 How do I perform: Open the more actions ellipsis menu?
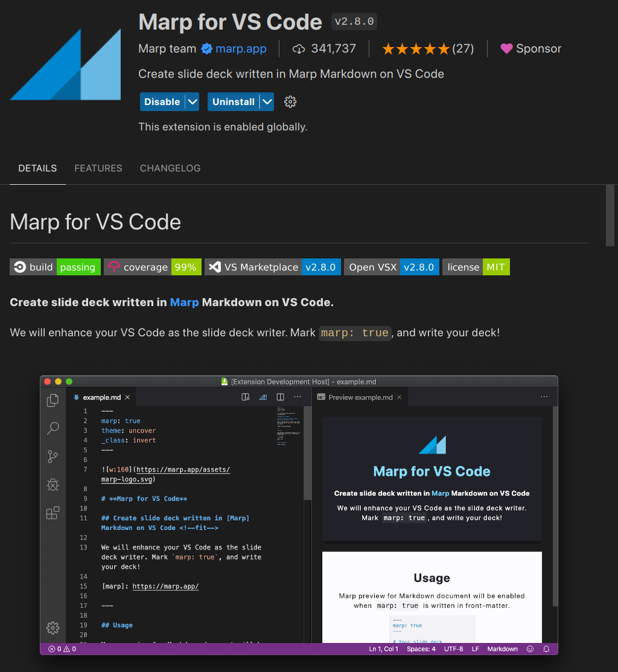pos(297,397)
